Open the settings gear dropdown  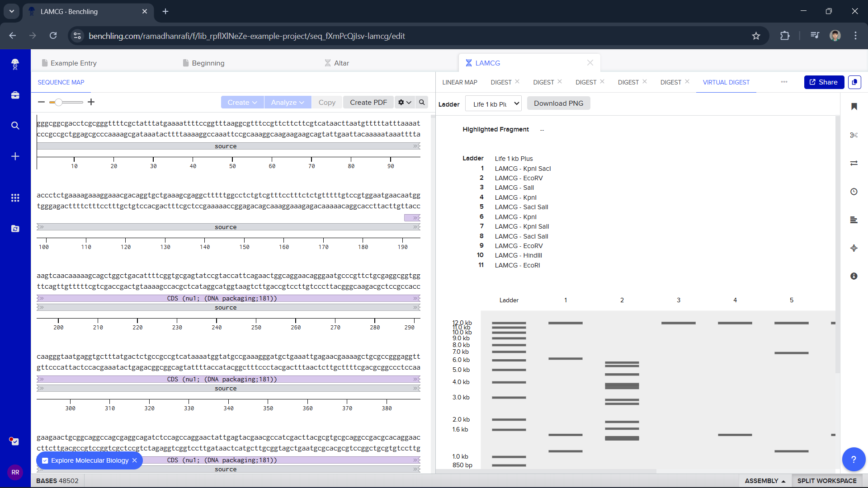(404, 102)
